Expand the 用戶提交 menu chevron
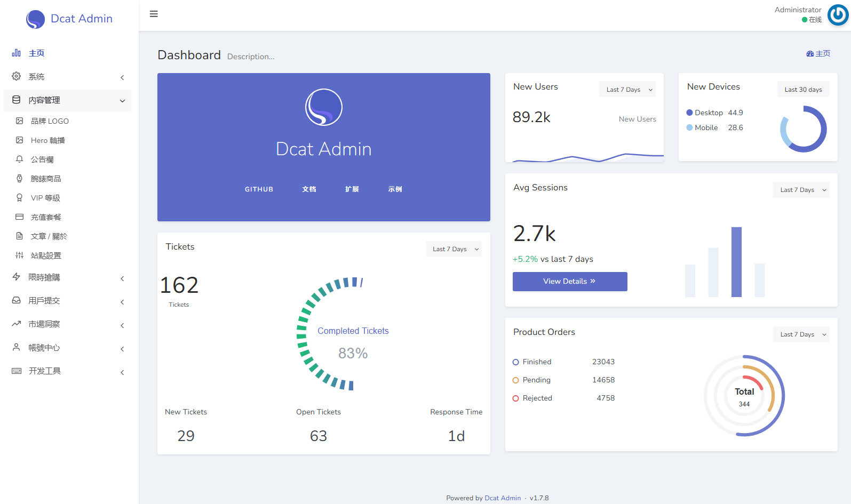 pos(122,302)
